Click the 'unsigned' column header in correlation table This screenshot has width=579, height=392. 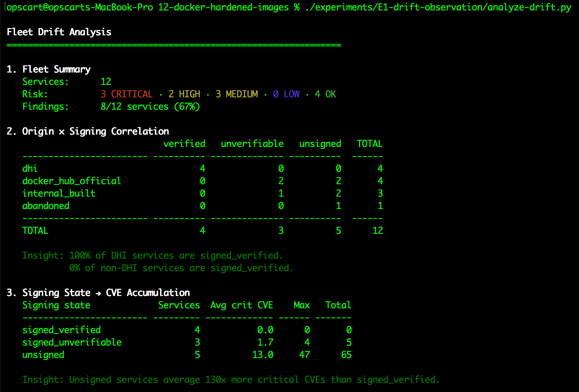pos(320,144)
